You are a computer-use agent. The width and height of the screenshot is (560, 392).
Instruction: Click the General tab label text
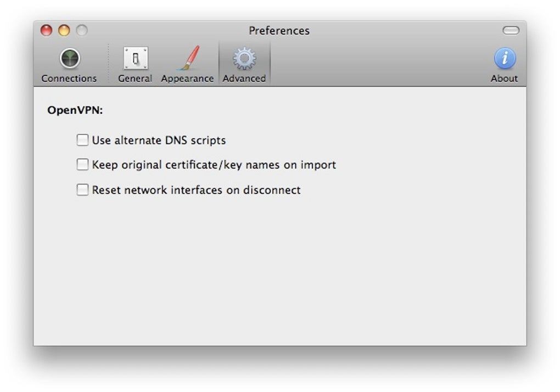click(135, 79)
